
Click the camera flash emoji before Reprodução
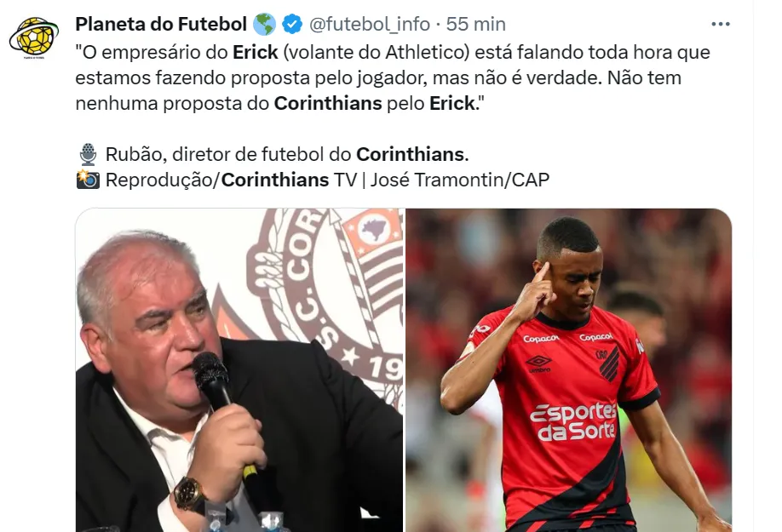click(x=89, y=180)
